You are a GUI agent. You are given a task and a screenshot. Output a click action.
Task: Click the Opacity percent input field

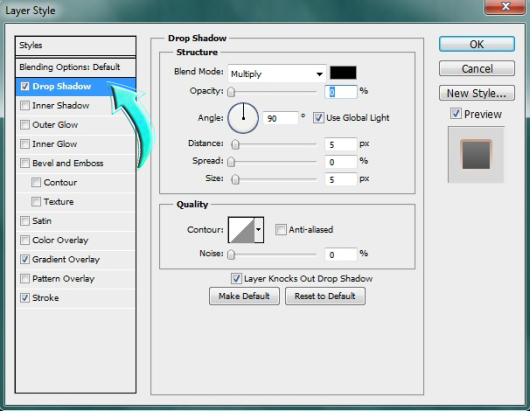(x=341, y=92)
